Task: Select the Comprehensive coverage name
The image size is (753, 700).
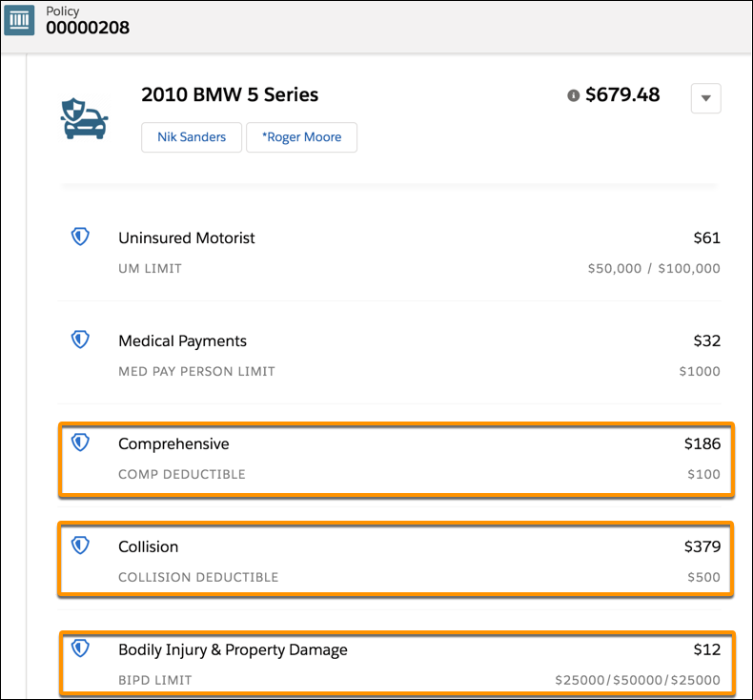Action: pos(173,443)
